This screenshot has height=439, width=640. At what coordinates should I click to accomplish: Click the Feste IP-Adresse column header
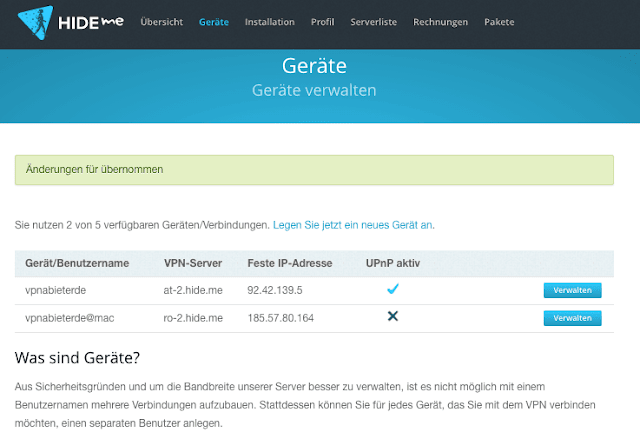(x=290, y=263)
